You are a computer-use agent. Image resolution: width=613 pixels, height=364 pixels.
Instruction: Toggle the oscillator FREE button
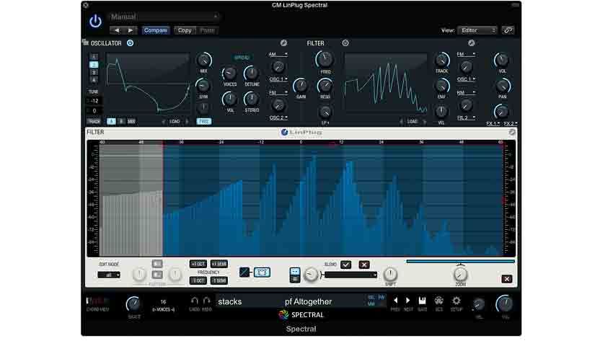[x=203, y=122]
